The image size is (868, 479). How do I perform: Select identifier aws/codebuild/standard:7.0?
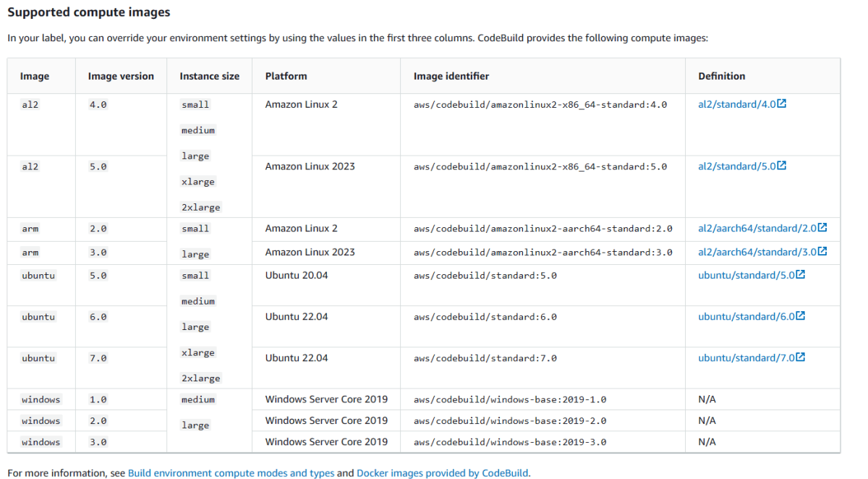click(x=485, y=358)
